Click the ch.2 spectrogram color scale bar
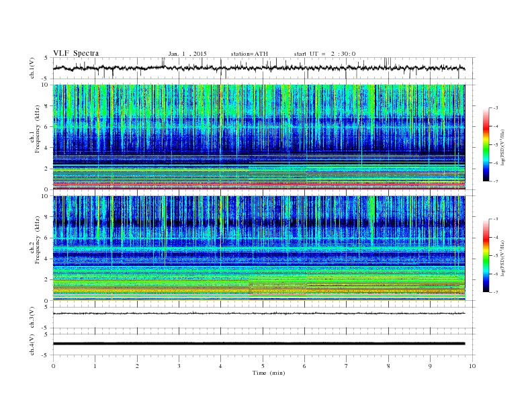532x411 pixels. pyautogui.click(x=486, y=256)
